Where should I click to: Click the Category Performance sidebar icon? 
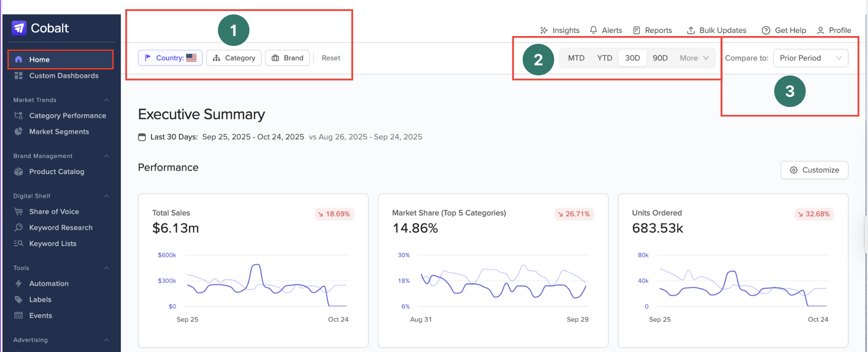18,116
